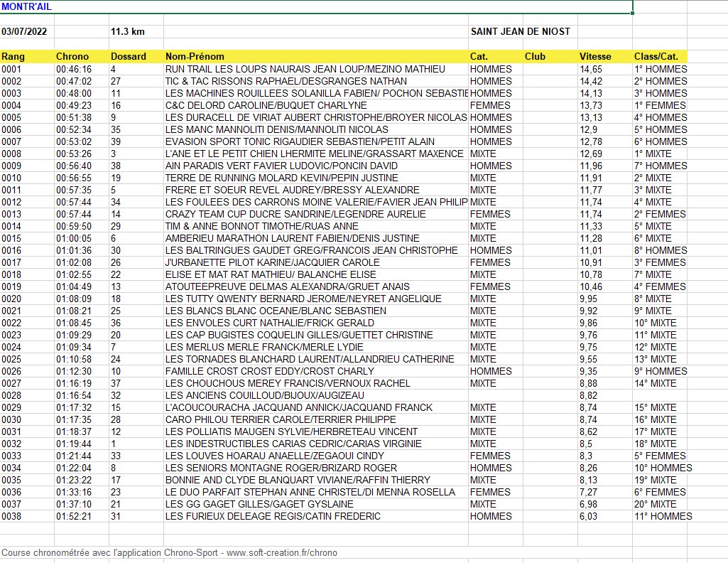Viewport: 728px width, 563px height.
Task: Select the Club column header
Action: tap(550, 57)
